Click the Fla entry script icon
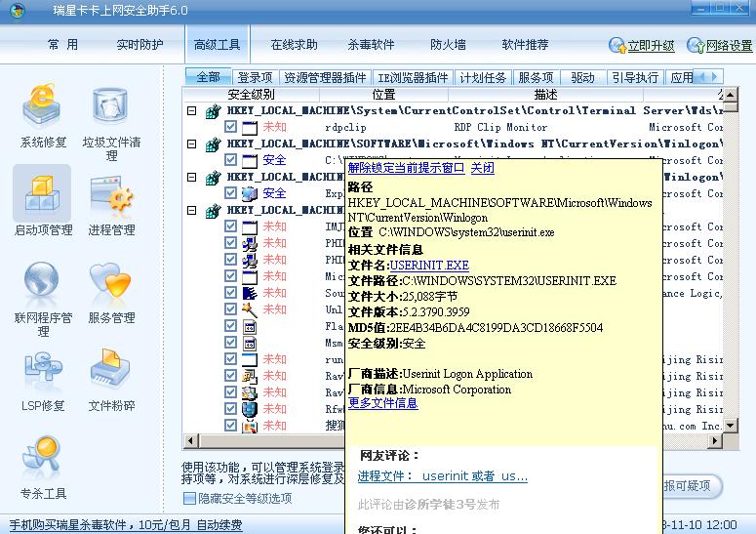756x534 pixels. (250, 327)
